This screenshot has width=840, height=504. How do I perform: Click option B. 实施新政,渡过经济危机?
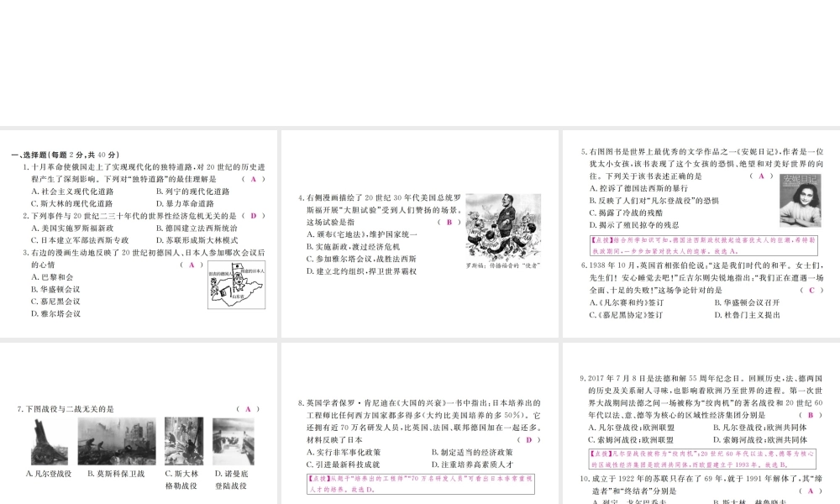click(x=353, y=247)
